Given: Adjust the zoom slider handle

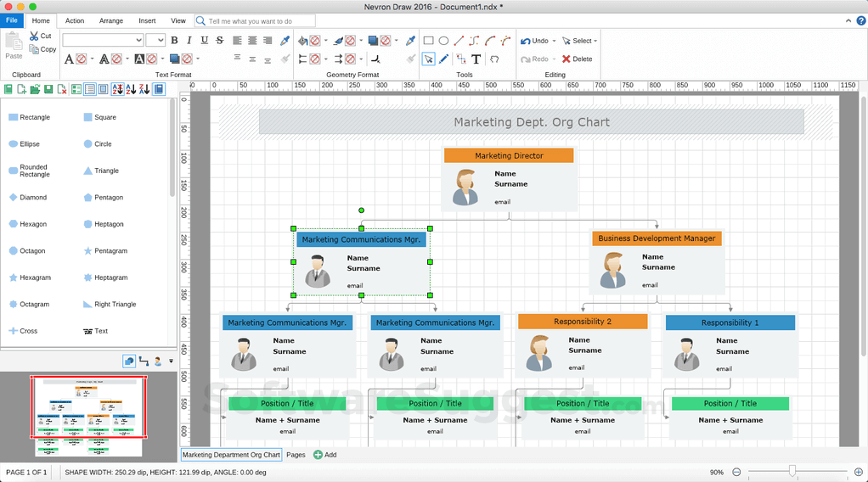Looking at the screenshot, I should [792, 471].
